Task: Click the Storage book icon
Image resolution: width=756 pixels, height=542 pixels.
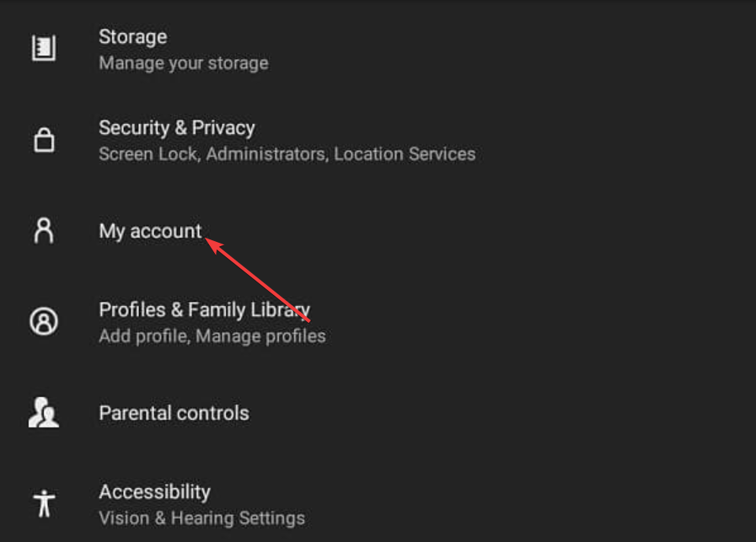Action: tap(43, 48)
